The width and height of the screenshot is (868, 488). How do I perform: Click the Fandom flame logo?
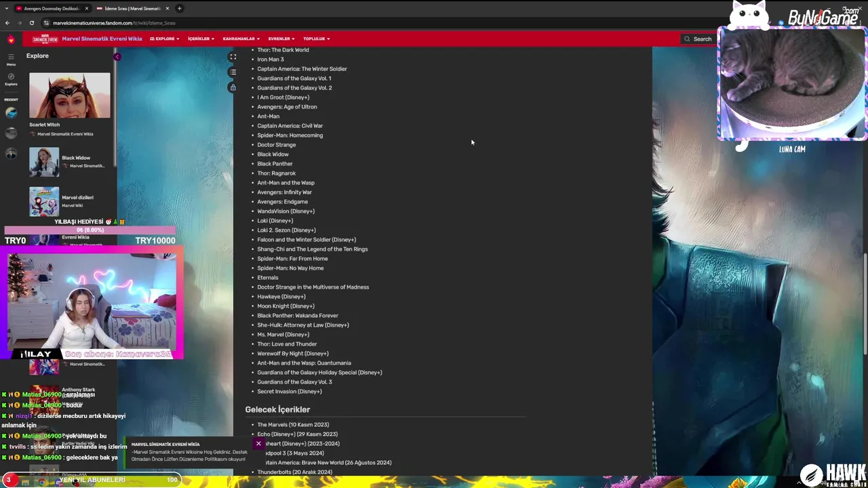point(11,39)
